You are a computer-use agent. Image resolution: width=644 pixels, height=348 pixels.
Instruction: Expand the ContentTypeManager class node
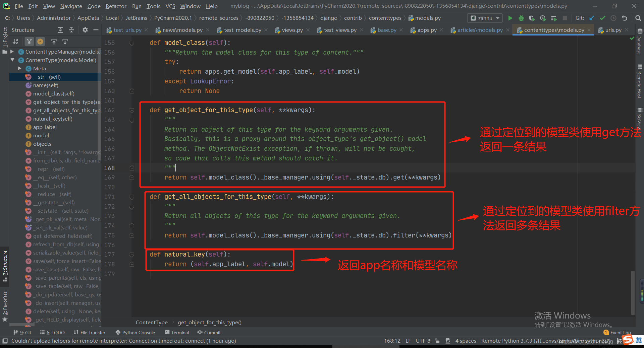(x=12, y=52)
